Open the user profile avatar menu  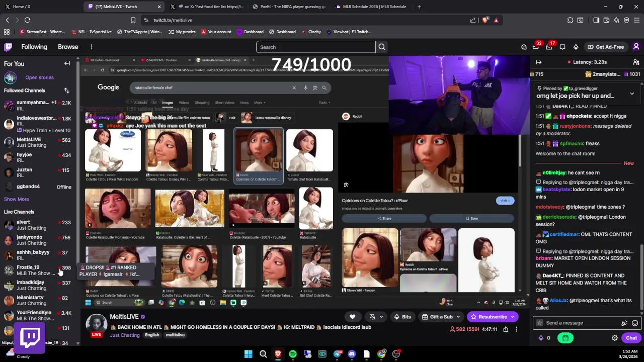click(x=636, y=47)
